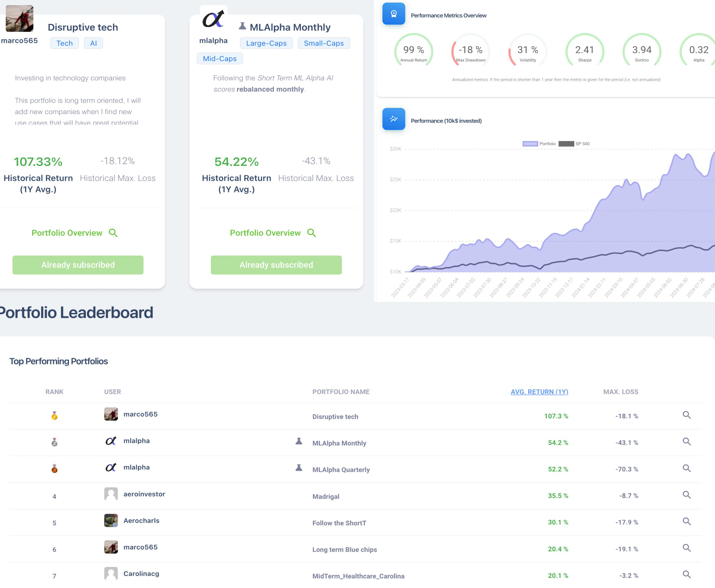The image size is (715, 588).
Task: Expand Large-Caps tag filter on MLAlpha card
Action: click(266, 43)
